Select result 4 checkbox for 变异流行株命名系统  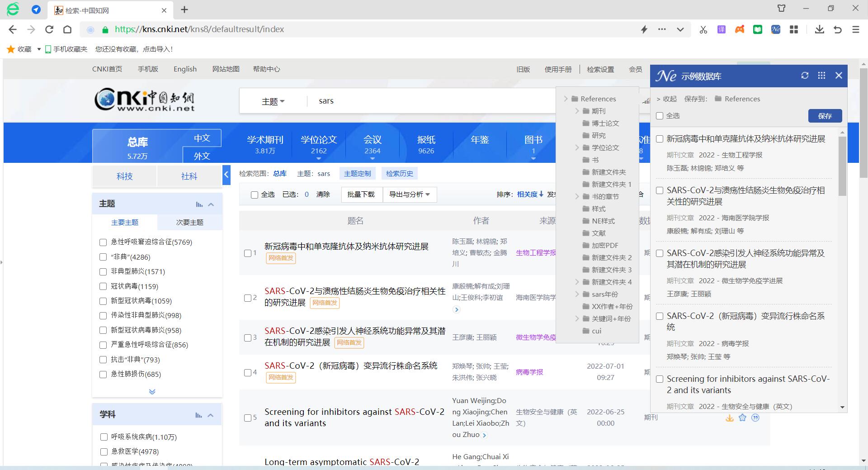tap(248, 373)
